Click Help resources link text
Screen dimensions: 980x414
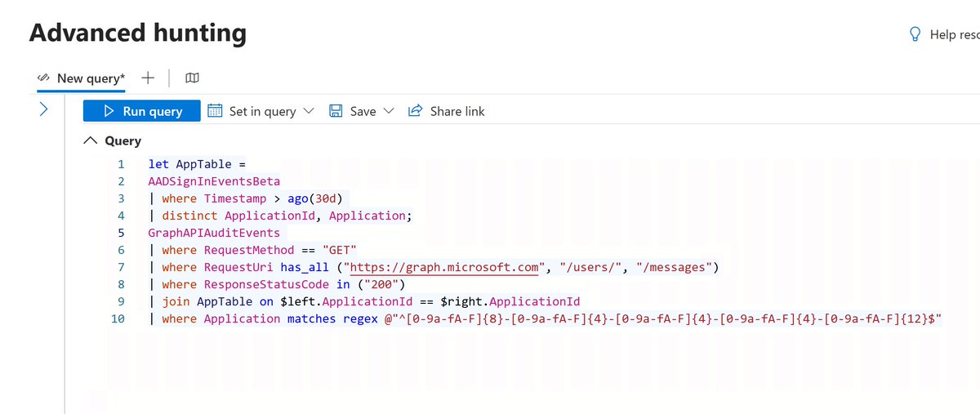point(955,34)
